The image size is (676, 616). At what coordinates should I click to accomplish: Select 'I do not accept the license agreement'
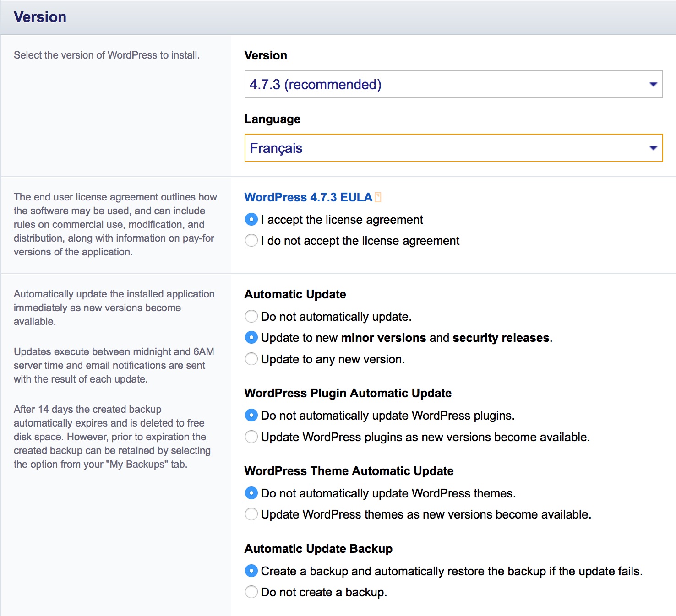pyautogui.click(x=251, y=241)
